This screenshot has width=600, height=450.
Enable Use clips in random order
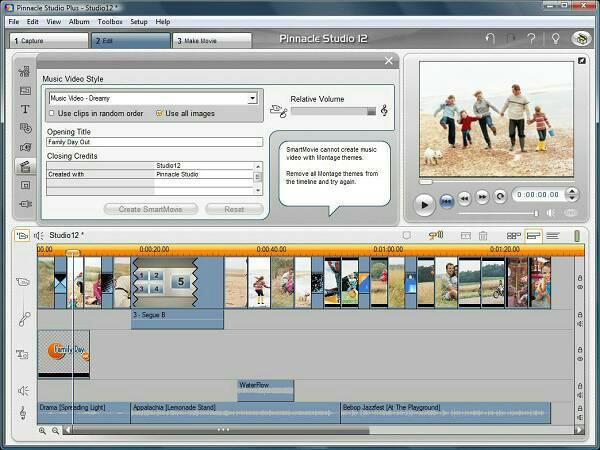click(51, 113)
